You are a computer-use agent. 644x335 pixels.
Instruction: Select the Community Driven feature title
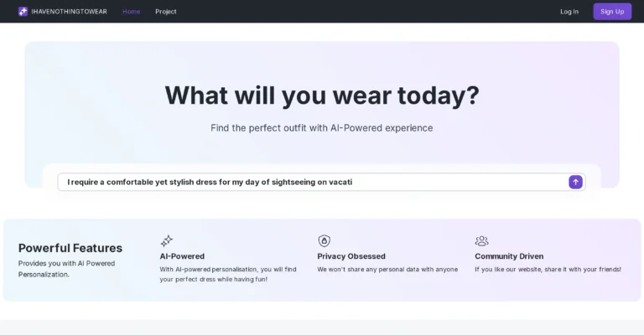(x=509, y=256)
